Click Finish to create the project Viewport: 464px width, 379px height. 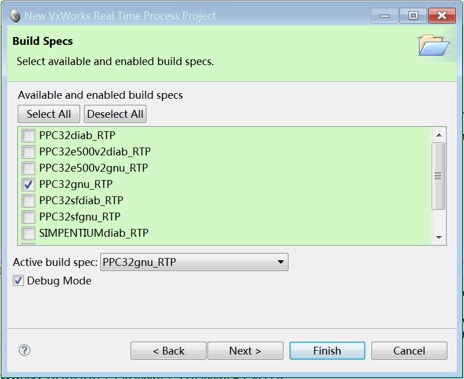327,351
